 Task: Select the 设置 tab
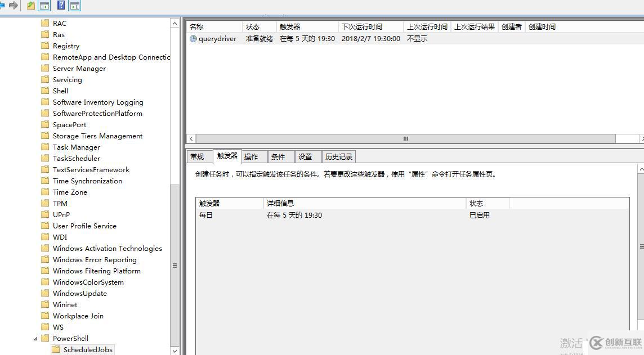(306, 156)
